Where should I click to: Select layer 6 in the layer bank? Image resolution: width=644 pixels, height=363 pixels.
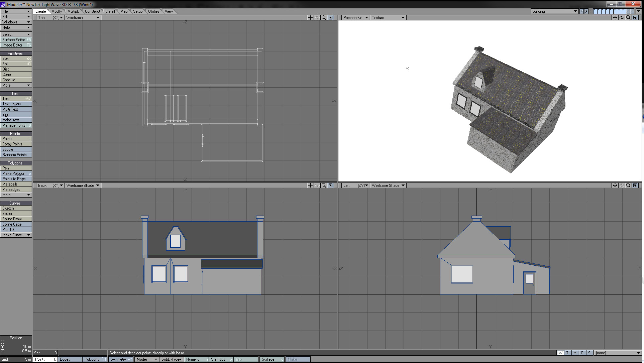pyautogui.click(x=616, y=11)
